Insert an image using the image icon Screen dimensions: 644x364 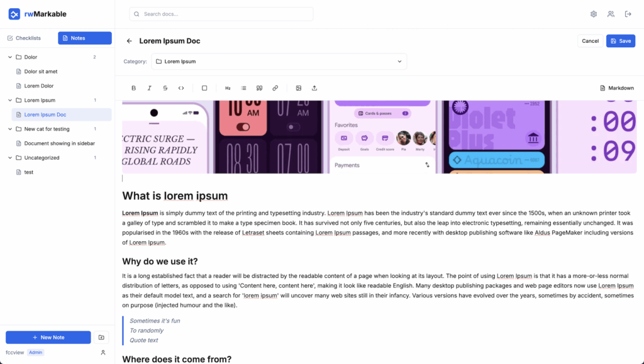click(299, 88)
